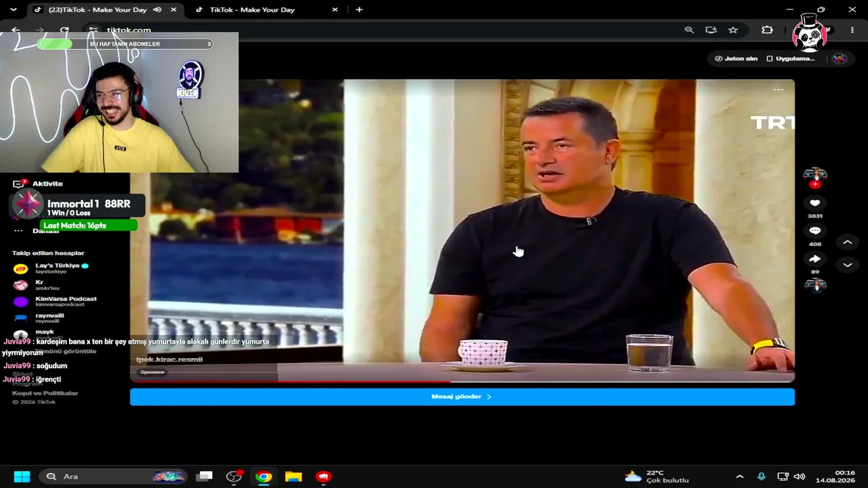This screenshot has width=868, height=488.
Task: Open the Kr amkr1es followed account
Action: pyautogui.click(x=39, y=285)
